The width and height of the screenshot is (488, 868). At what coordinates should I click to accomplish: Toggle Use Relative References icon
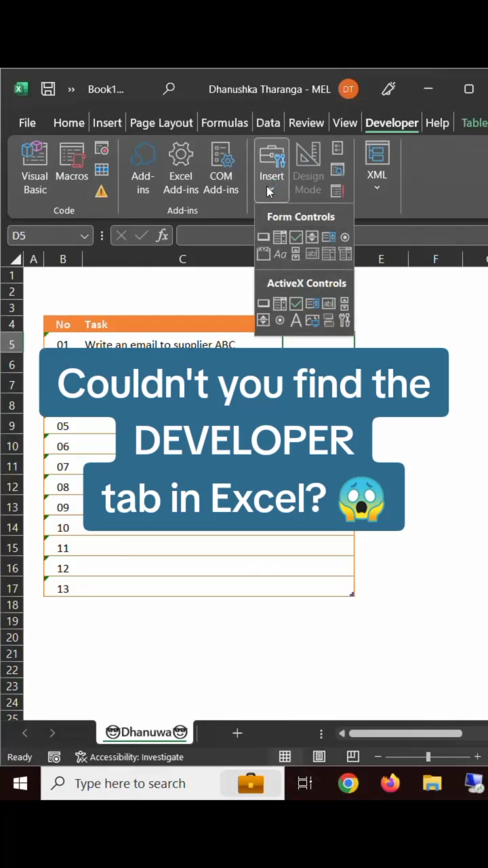tap(102, 170)
